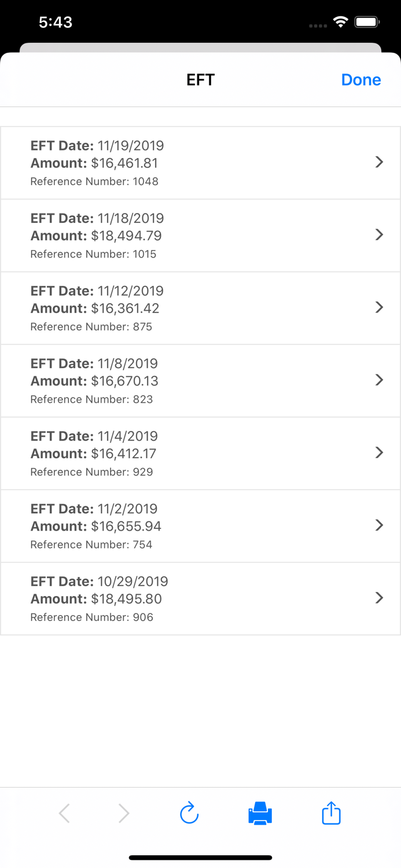Image resolution: width=401 pixels, height=868 pixels.
Task: Tap the share icon in bottom toolbar
Action: [x=331, y=813]
